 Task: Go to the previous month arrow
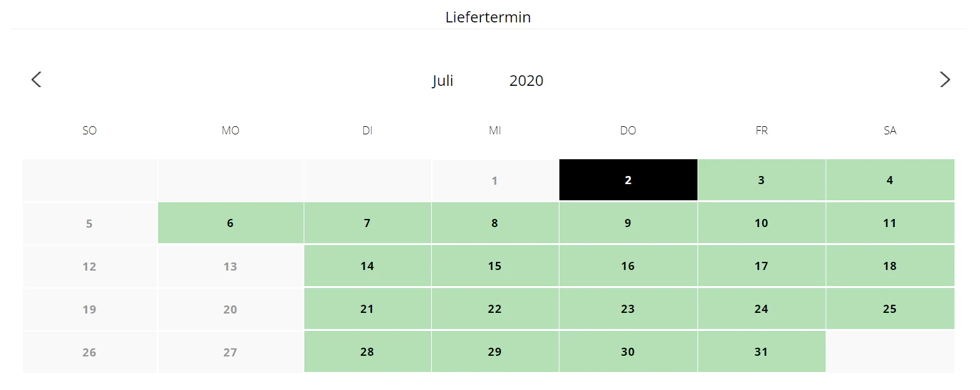point(36,80)
